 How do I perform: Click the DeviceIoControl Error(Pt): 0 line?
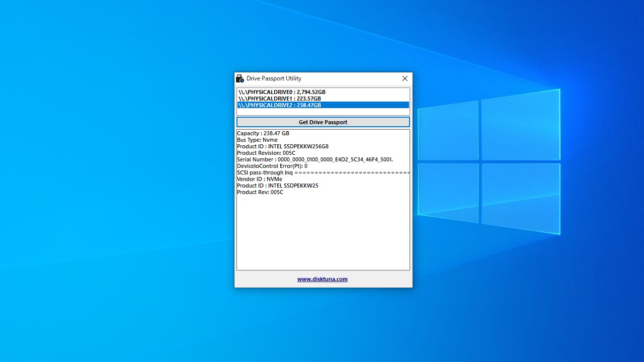(272, 166)
